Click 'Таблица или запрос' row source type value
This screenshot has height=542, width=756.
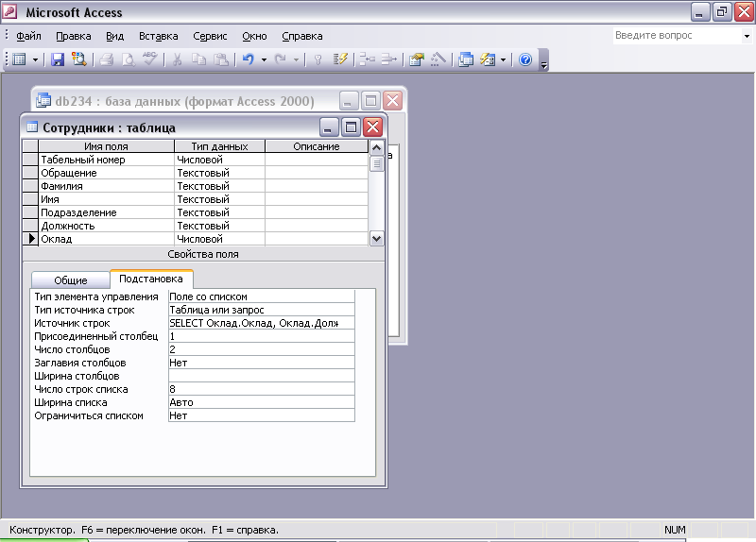tap(262, 310)
